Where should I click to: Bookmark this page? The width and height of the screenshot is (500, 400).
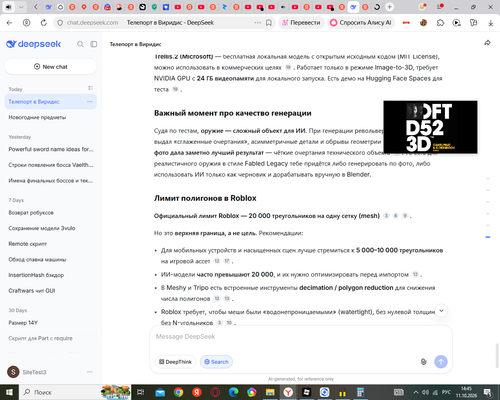click(x=269, y=23)
